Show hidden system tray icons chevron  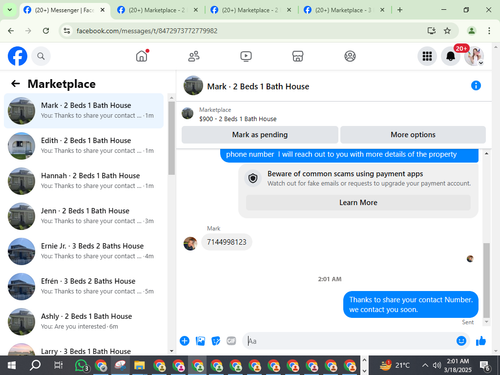coord(425,365)
